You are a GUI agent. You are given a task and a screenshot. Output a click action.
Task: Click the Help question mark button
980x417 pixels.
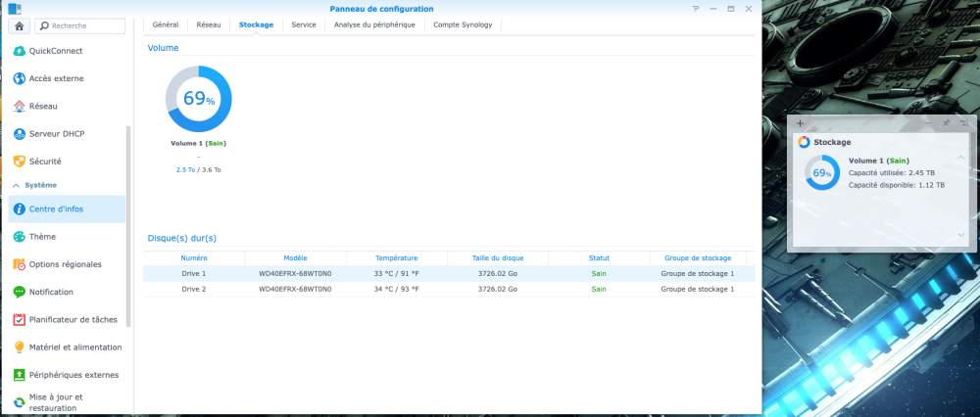696,8
